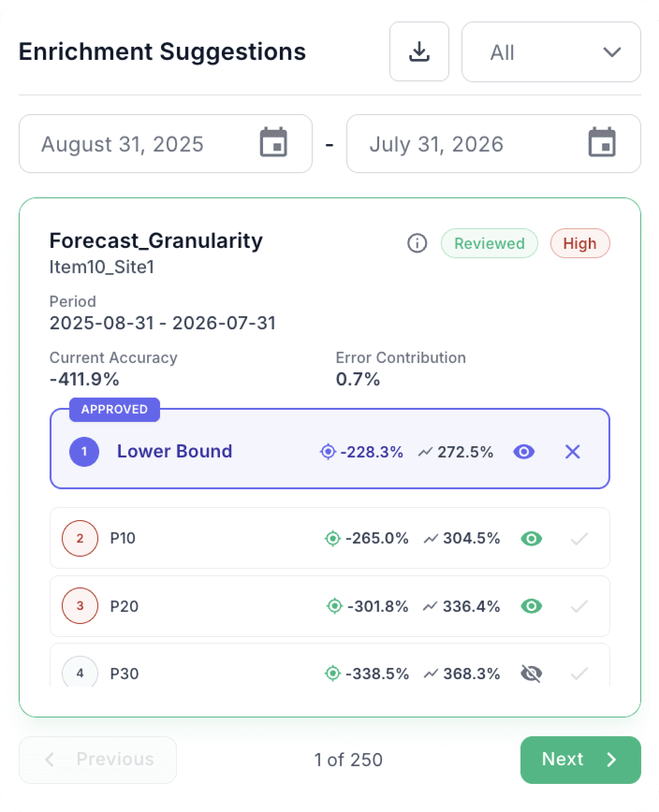This screenshot has height=812, width=659.
Task: Hide the P10 suggestion preview
Action: coord(531,538)
